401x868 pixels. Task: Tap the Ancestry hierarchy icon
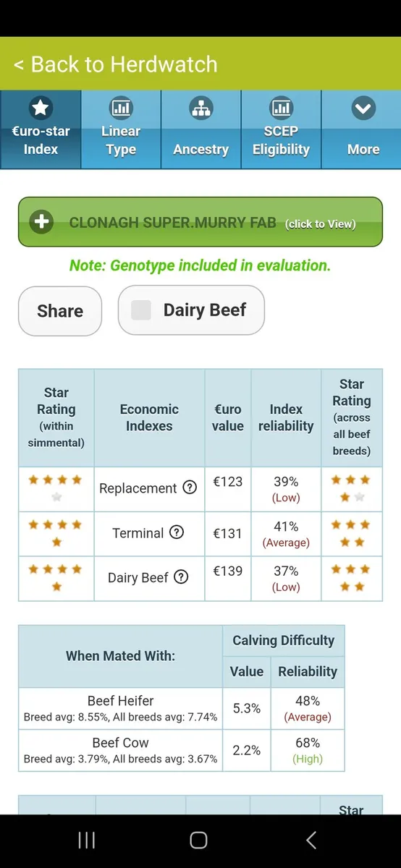pyautogui.click(x=200, y=109)
